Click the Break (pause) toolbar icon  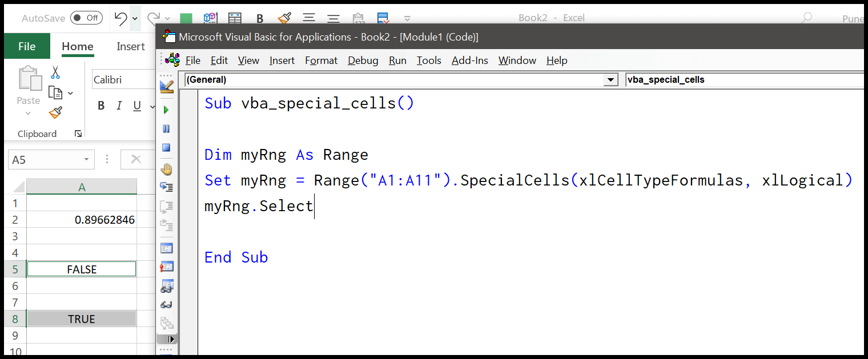click(x=166, y=128)
